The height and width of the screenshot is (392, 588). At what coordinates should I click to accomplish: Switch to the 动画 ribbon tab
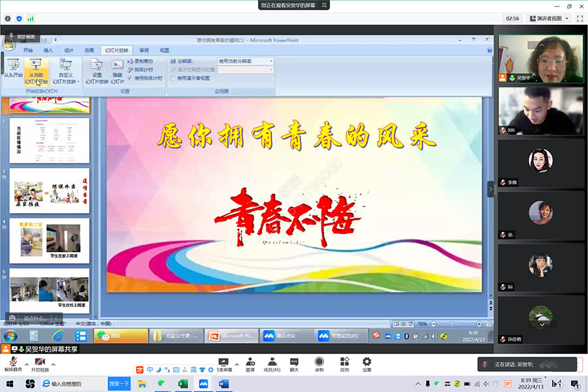click(89, 50)
